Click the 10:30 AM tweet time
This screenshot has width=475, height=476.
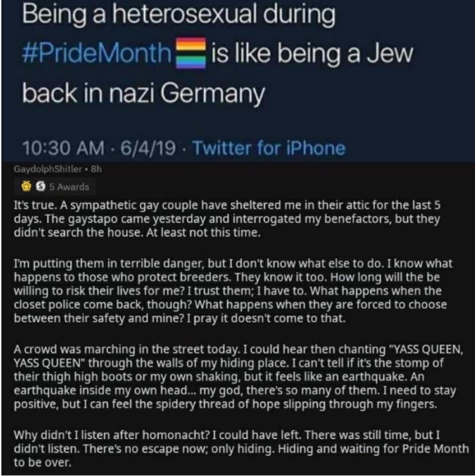click(63, 148)
